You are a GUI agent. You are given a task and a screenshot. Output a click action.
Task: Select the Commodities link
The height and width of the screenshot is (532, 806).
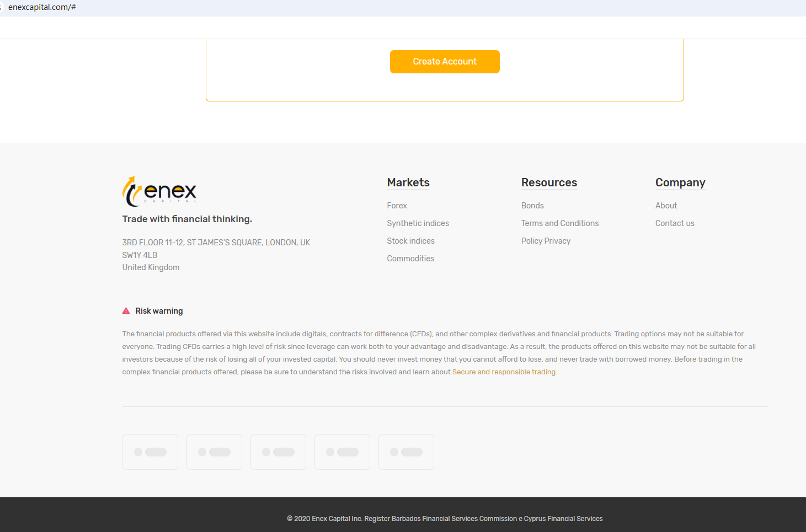tap(410, 259)
